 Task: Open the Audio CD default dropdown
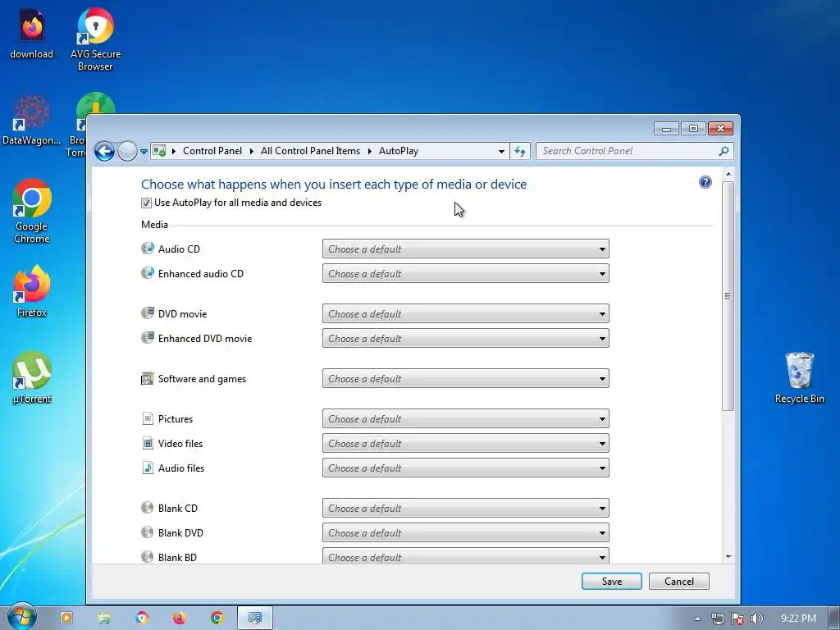click(466, 249)
